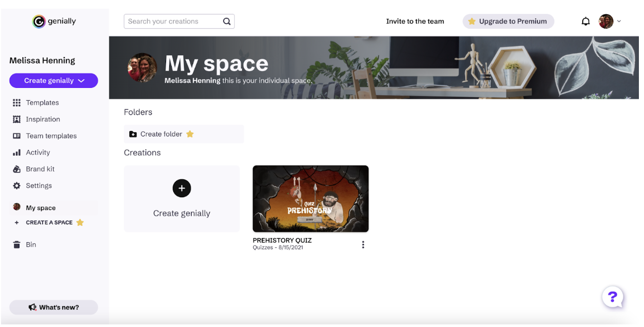
Task: Click Upgrade to Premium button
Action: pyautogui.click(x=509, y=21)
